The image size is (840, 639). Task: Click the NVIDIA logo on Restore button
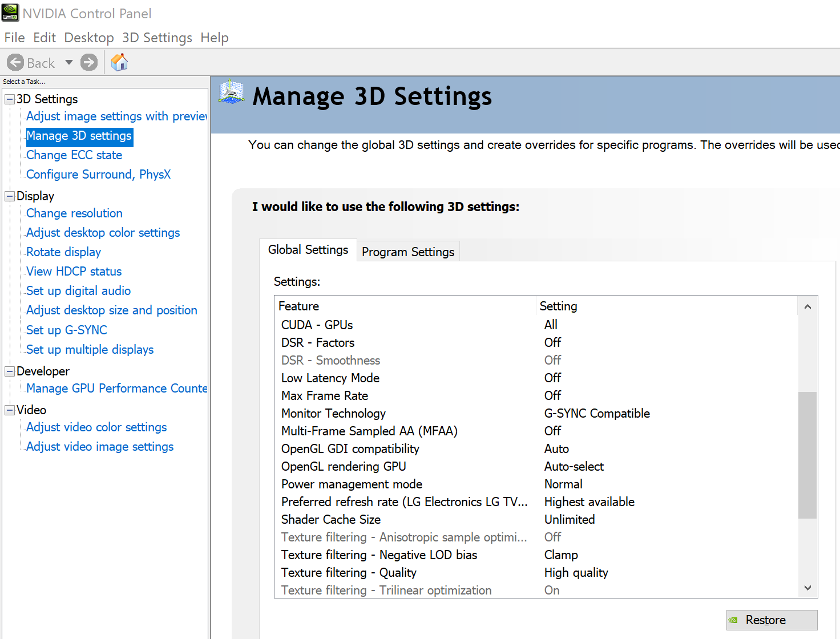pos(733,620)
